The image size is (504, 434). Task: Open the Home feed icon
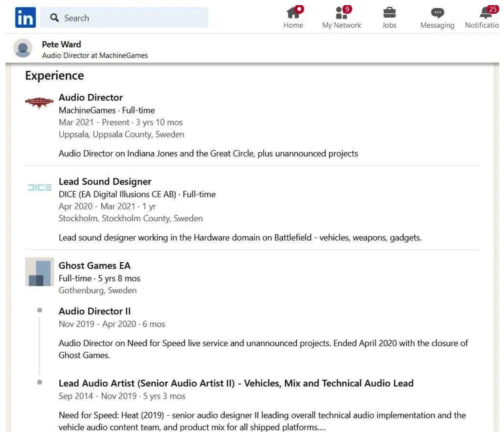click(x=293, y=13)
